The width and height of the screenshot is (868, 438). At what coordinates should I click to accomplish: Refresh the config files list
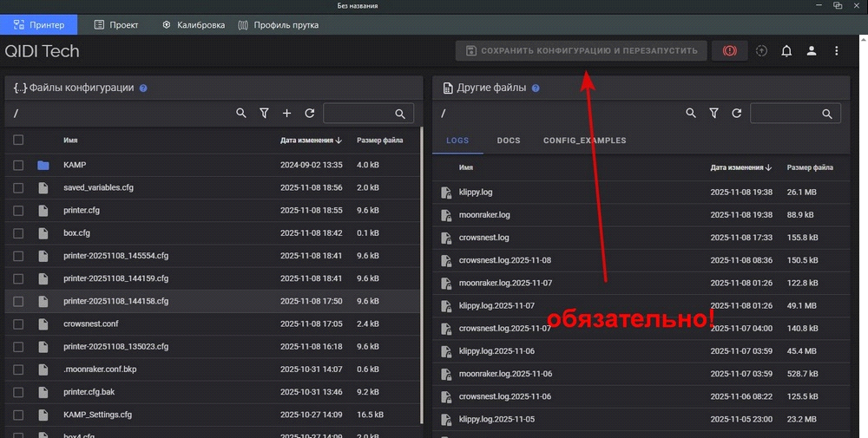pos(309,114)
